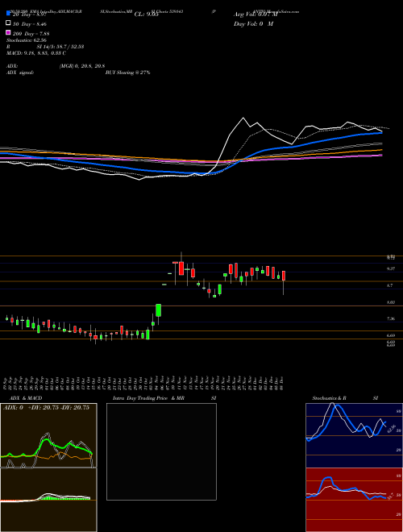
Task: Click the blue 20 Day legend swatch
Action: coord(8,14)
